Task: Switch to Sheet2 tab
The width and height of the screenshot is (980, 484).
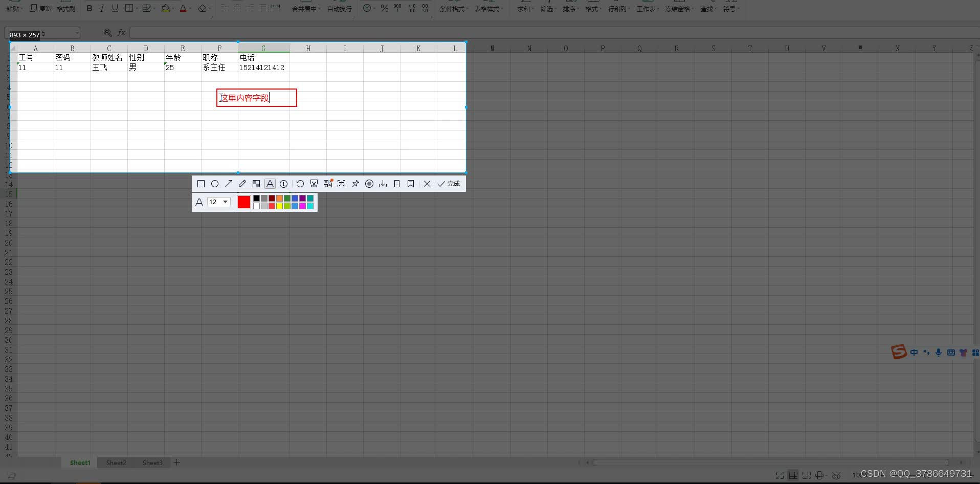Action: click(116, 463)
